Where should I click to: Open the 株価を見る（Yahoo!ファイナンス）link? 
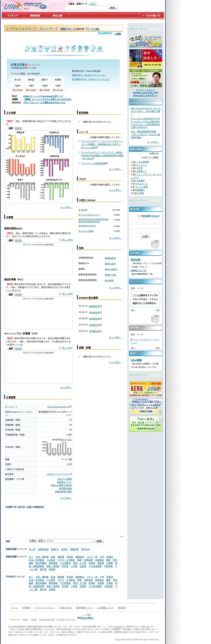(89, 75)
